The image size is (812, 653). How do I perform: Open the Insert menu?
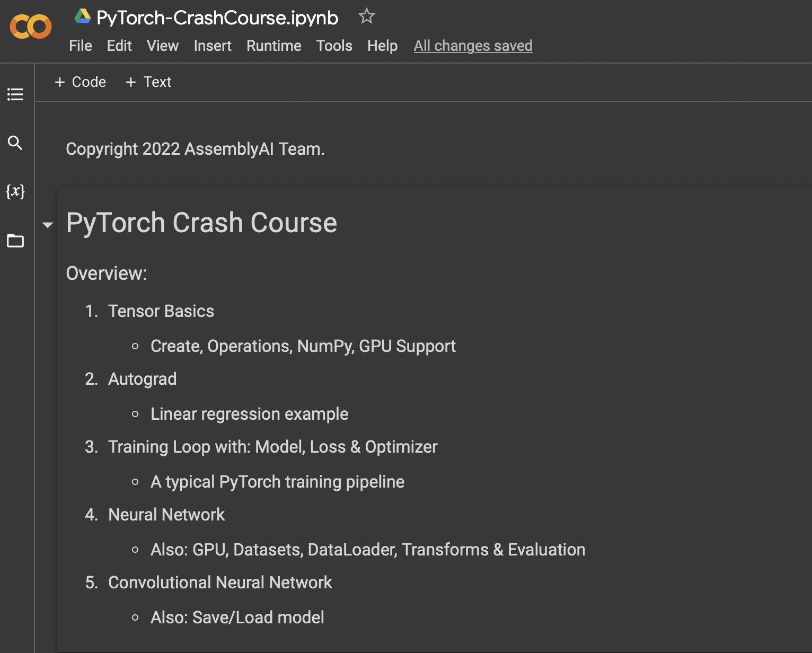[x=213, y=46]
